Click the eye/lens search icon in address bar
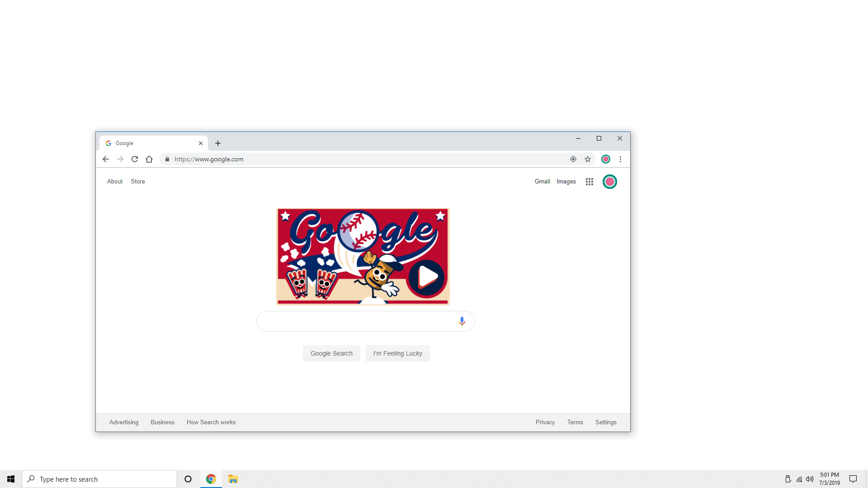868x488 pixels. point(573,159)
